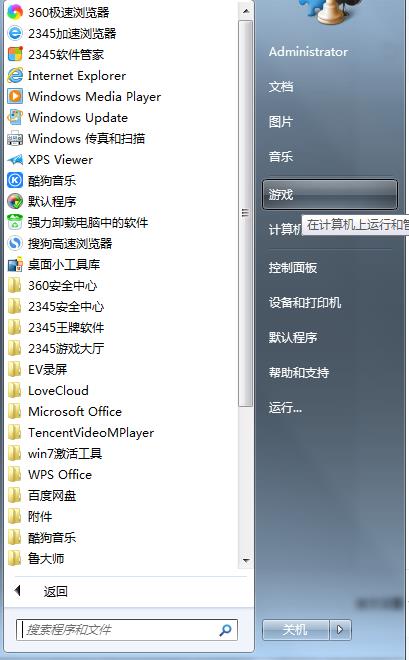Launch 2345加速浏览器 from the program list
This screenshot has width=409, height=660.
click(15, 33)
